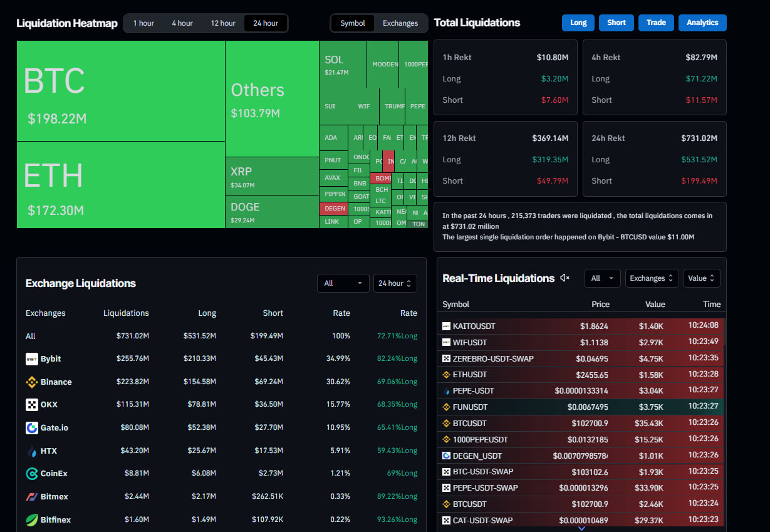Click the Gate.io logo icon
Screen dimensions: 770x532
(x=32, y=428)
